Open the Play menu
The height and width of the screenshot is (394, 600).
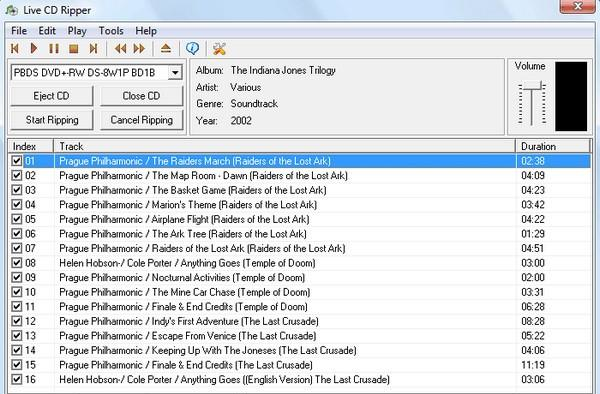pos(77,31)
